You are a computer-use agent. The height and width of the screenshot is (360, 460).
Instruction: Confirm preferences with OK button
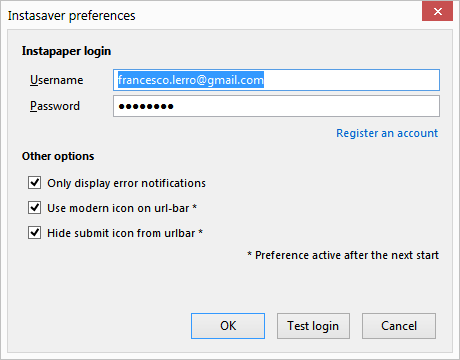(228, 326)
